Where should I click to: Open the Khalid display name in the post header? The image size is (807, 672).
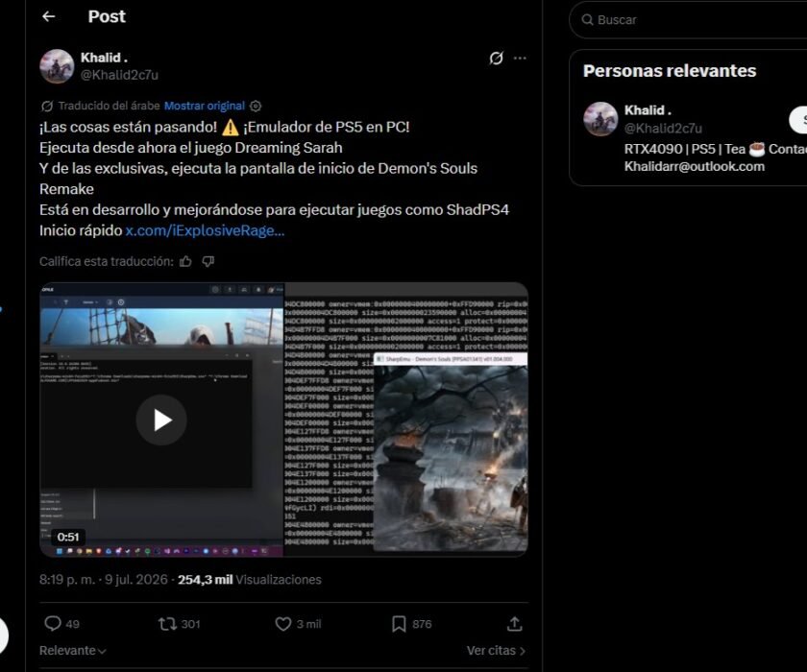(104, 58)
